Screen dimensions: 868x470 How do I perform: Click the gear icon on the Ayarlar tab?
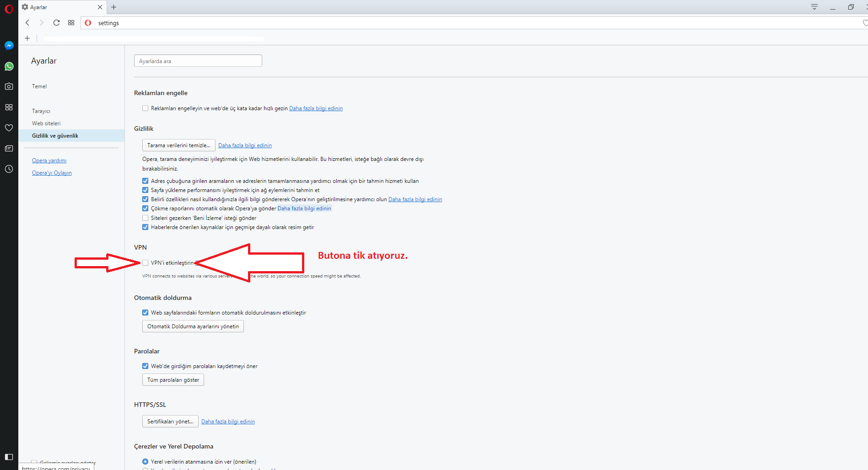(25, 7)
